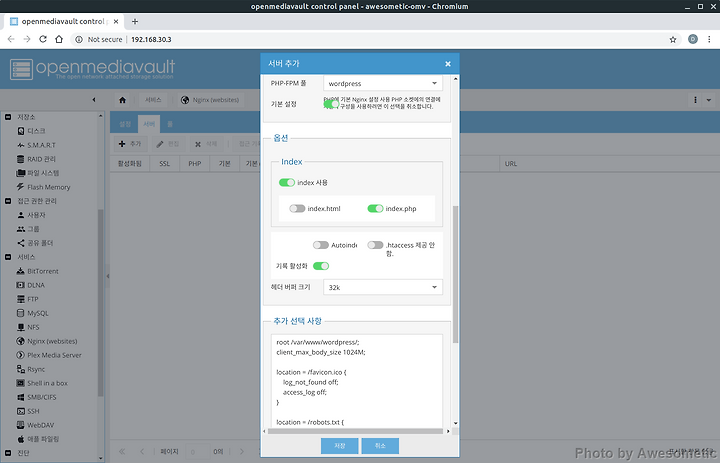This screenshot has width=720, height=463.
Task: Open the top-right dropdown arrow menu
Action: pos(709,100)
